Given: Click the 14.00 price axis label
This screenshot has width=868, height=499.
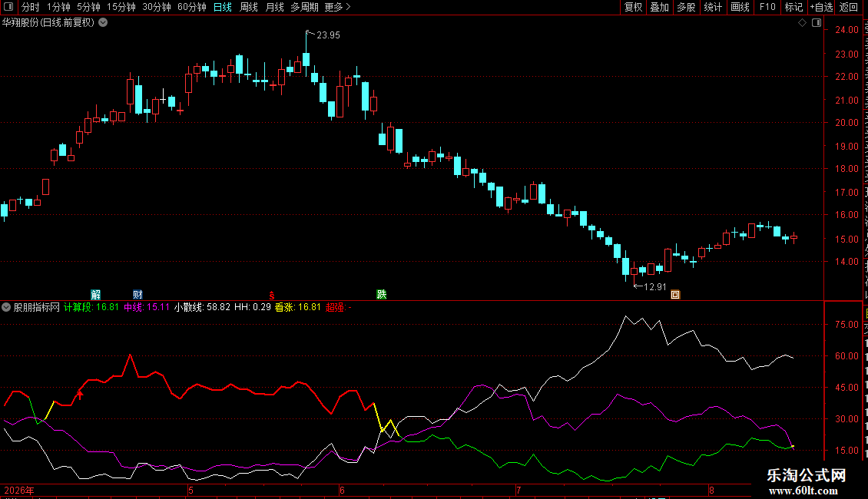Looking at the screenshot, I should point(847,262).
